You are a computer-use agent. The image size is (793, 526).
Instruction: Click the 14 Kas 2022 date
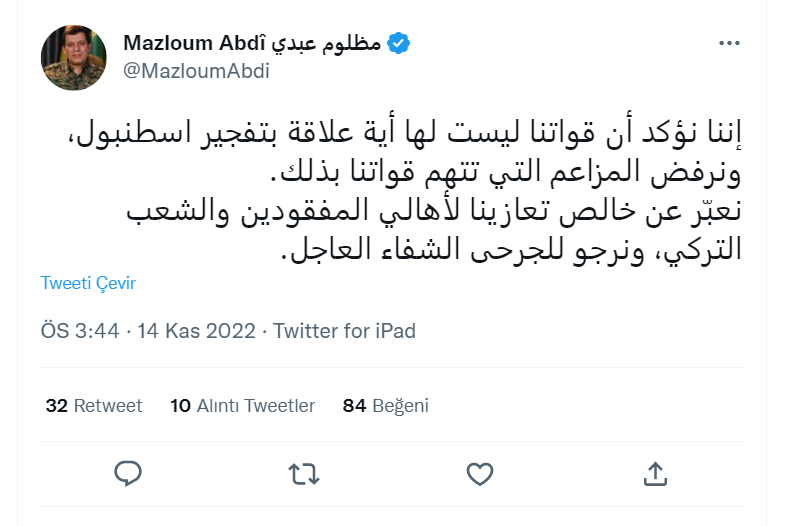190,331
